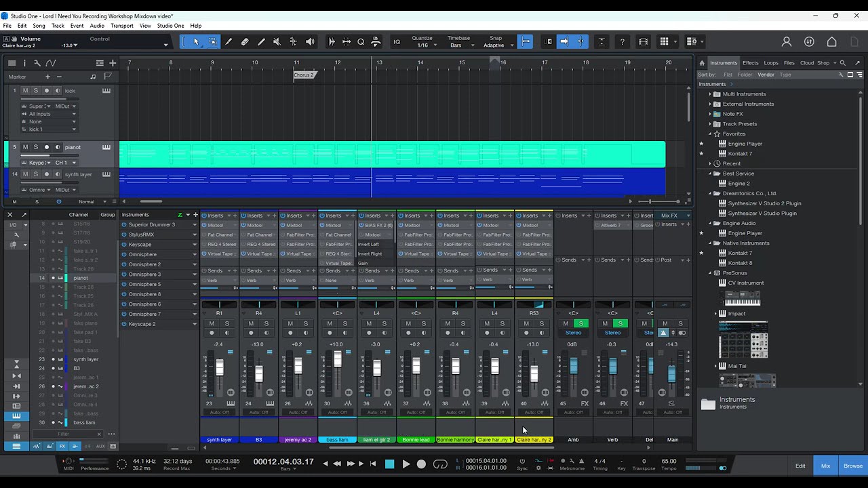Collapse the Native Instruments folder

coord(710,243)
